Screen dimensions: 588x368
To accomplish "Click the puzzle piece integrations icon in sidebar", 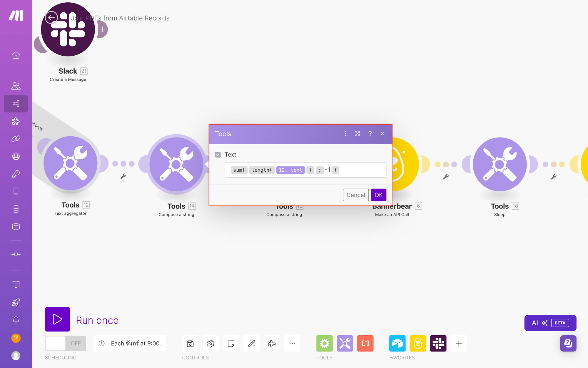I will (16, 121).
